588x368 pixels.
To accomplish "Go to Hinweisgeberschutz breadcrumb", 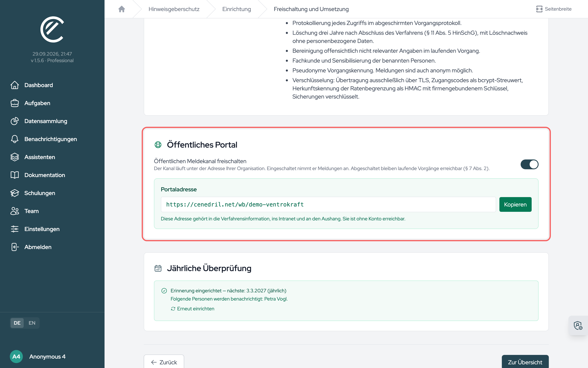I will pos(174,9).
